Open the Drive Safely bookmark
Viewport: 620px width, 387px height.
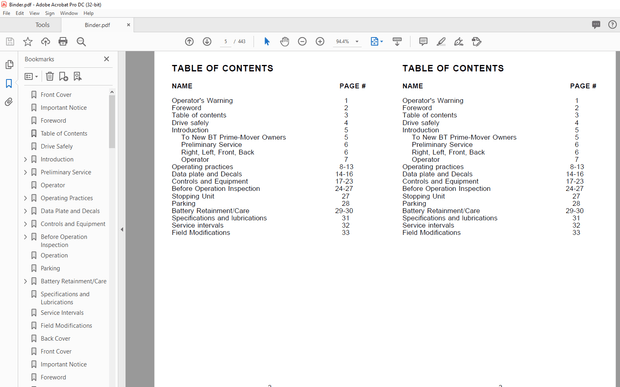57,146
